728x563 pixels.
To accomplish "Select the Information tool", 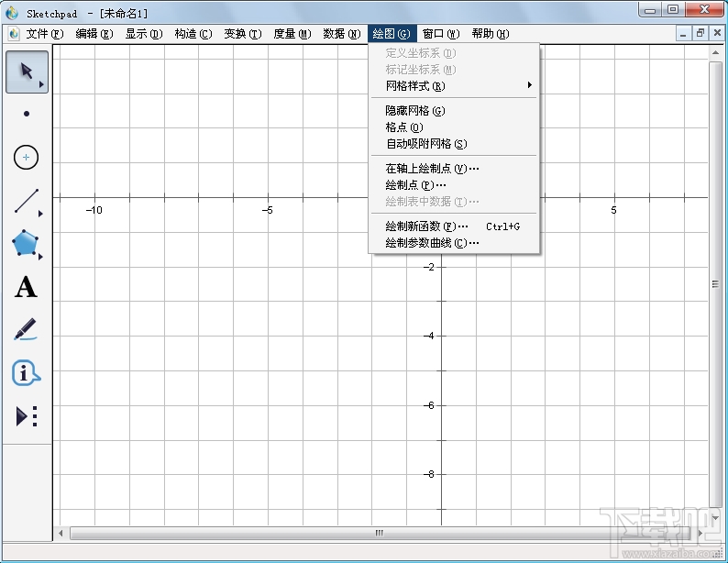I will tap(26, 372).
